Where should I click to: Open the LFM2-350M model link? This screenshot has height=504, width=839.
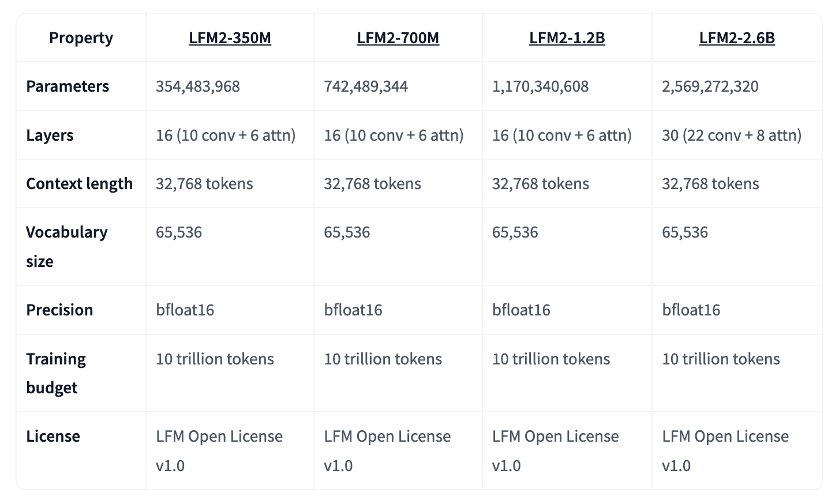pos(230,38)
